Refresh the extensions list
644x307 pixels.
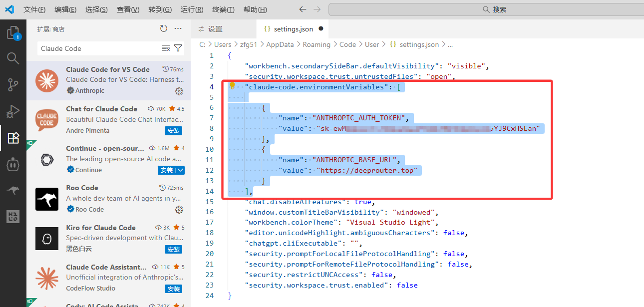click(164, 28)
